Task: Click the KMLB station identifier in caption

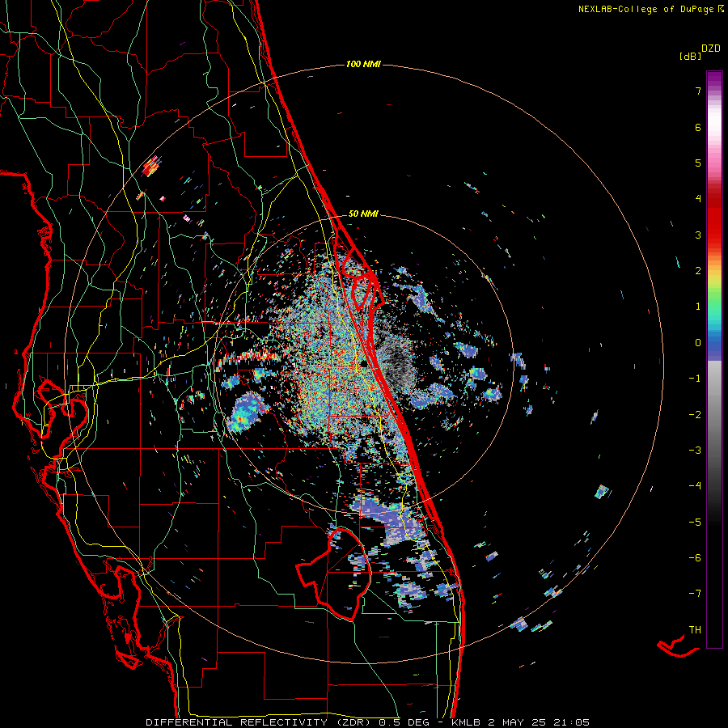Action: click(x=467, y=722)
